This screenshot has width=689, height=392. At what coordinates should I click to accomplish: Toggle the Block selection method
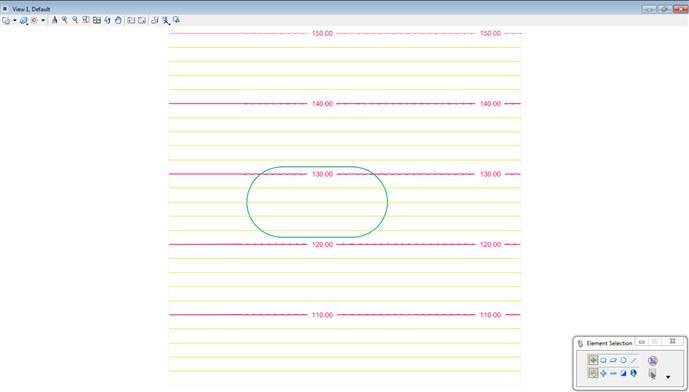pos(603,360)
